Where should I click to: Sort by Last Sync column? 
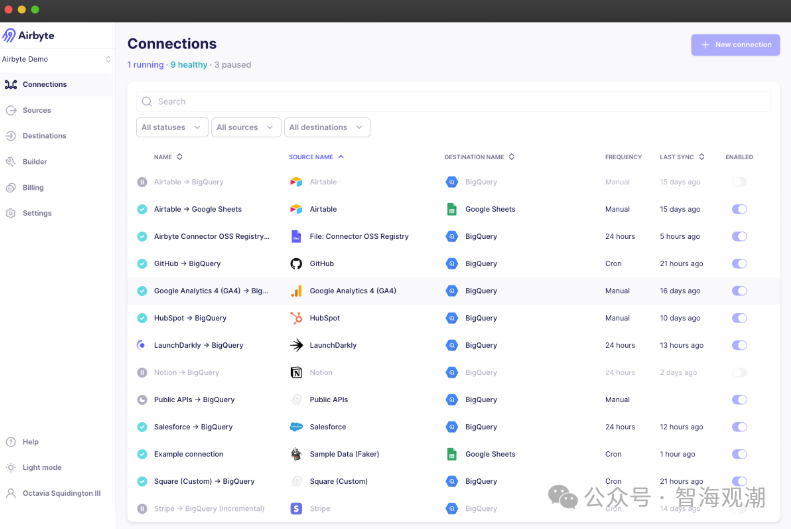point(682,157)
